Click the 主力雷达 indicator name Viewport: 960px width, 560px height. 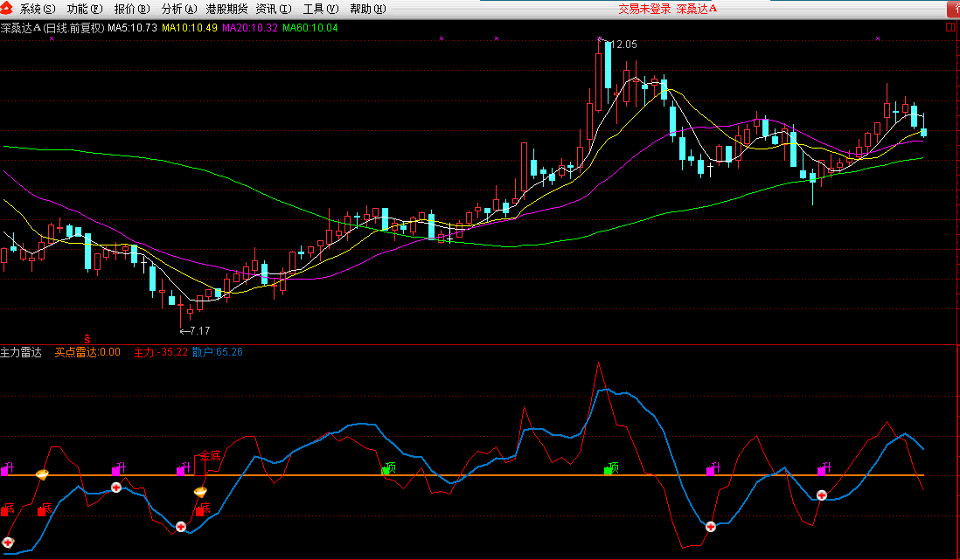tap(21, 352)
